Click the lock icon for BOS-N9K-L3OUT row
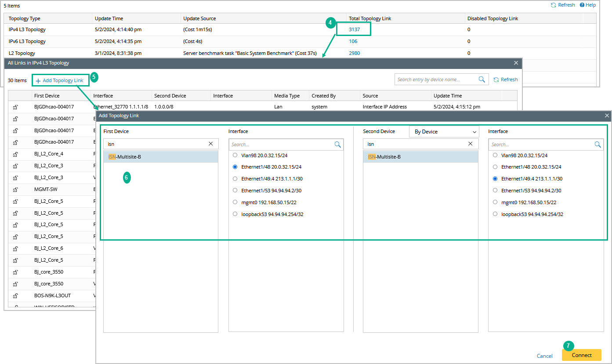This screenshot has width=612, height=364. [15, 296]
